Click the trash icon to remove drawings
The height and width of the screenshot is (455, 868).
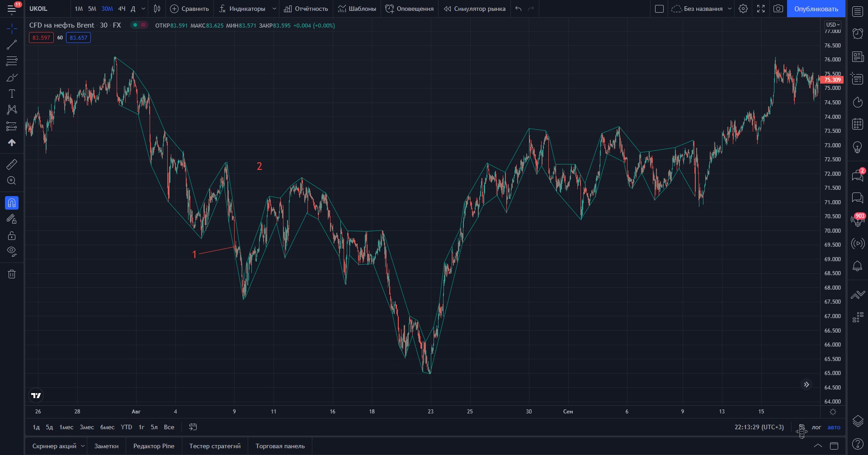coord(12,274)
